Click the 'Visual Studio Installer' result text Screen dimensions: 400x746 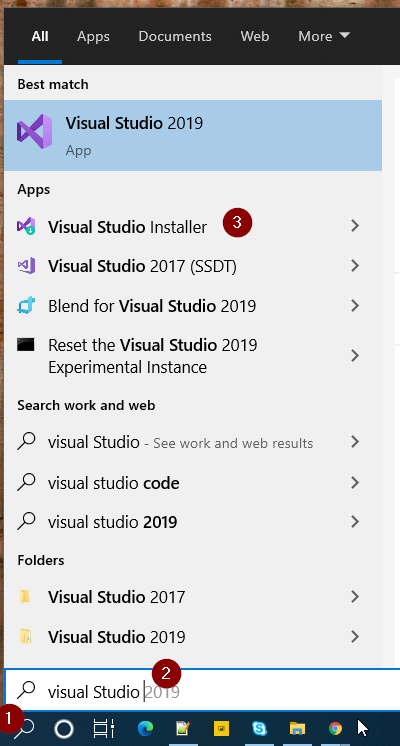[127, 227]
